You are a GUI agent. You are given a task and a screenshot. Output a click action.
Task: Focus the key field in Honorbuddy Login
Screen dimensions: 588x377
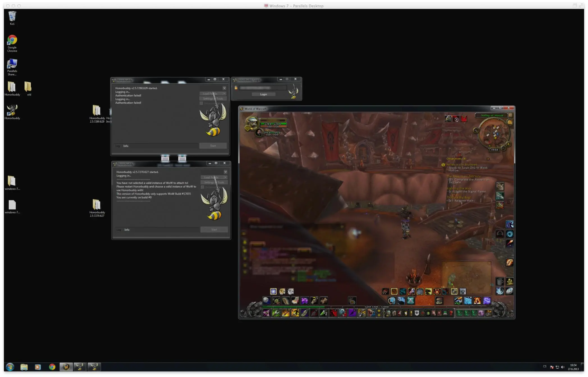(263, 88)
